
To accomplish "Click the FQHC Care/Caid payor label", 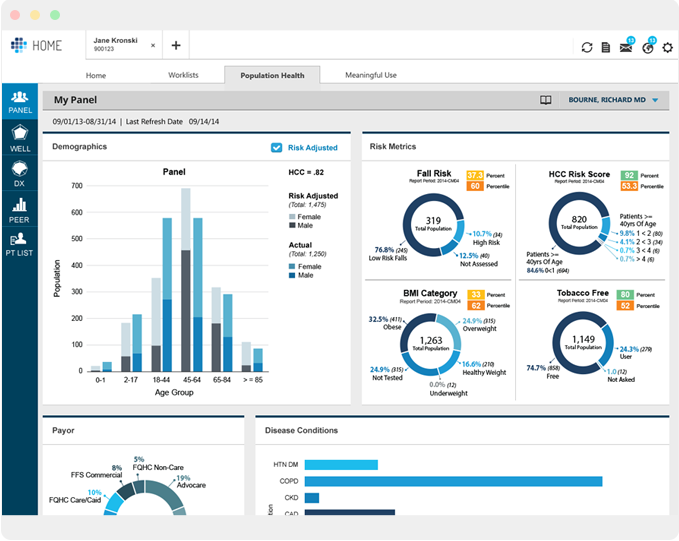I will (75, 500).
